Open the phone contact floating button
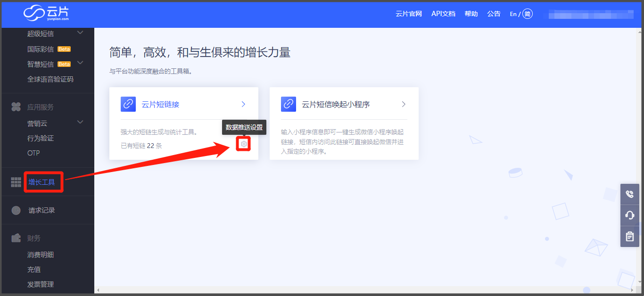This screenshot has height=296, width=644. coord(630,194)
